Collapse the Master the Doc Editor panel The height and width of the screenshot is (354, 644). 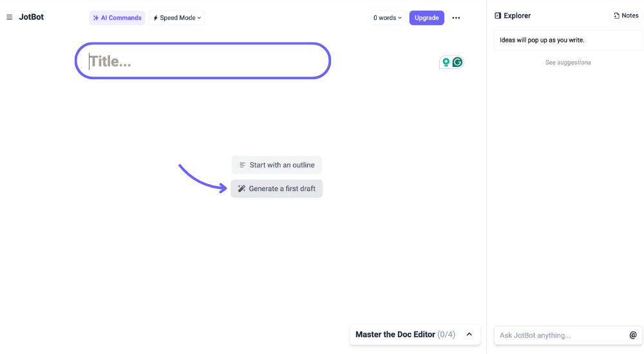click(469, 334)
